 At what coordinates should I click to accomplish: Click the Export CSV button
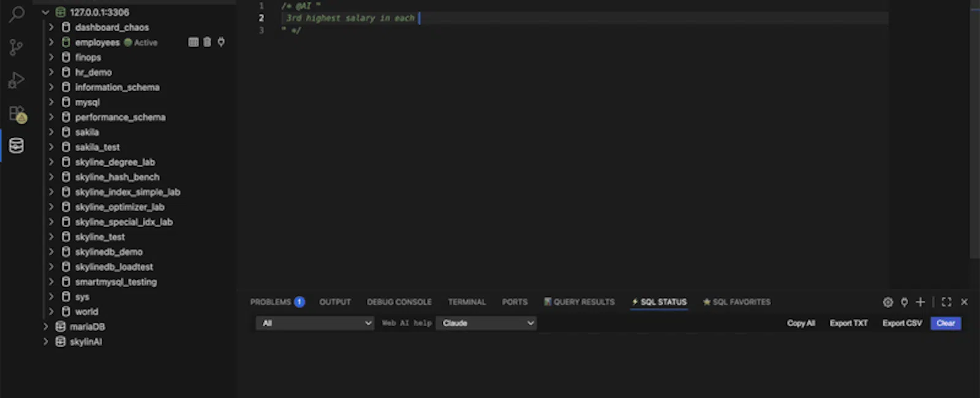(x=902, y=323)
